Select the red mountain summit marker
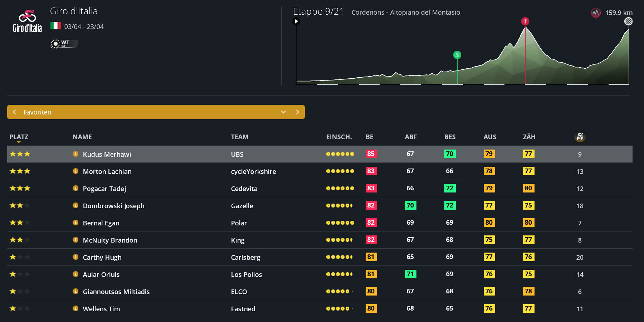Screen dimensions: 644x322 click(x=525, y=21)
